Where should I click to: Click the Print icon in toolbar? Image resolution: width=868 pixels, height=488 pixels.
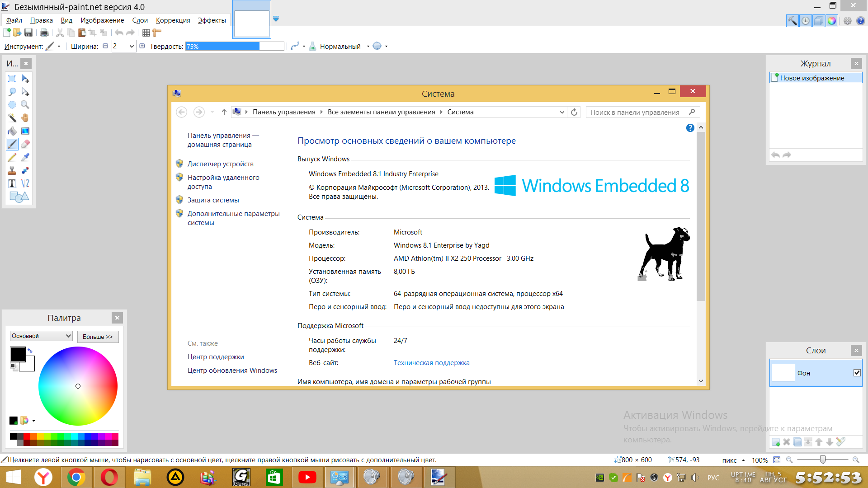pyautogui.click(x=44, y=33)
